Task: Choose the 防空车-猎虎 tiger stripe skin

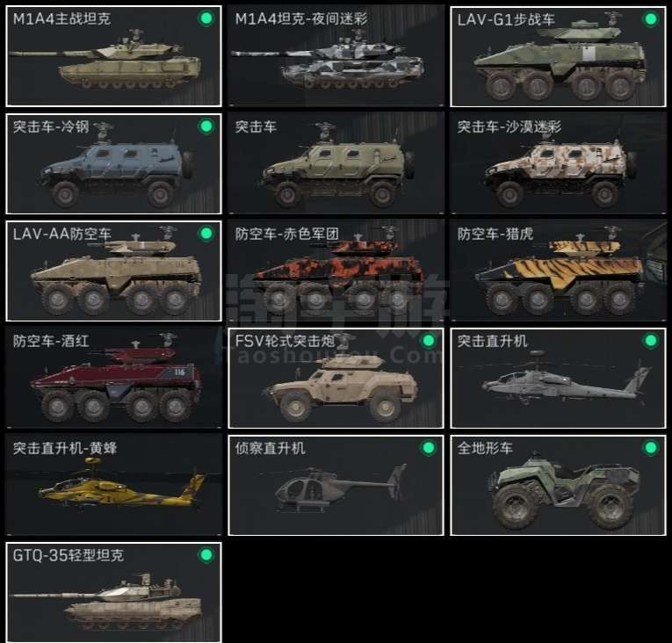Action: pos(558,271)
